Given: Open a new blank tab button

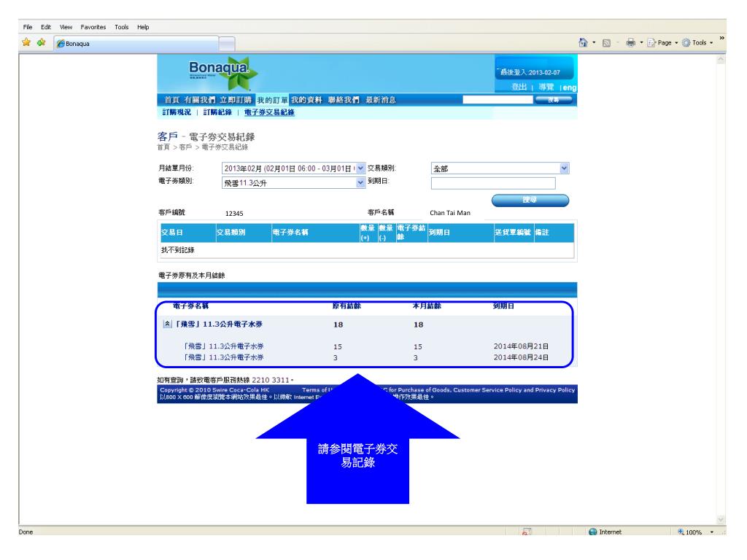Looking at the screenshot, I should point(227,44).
